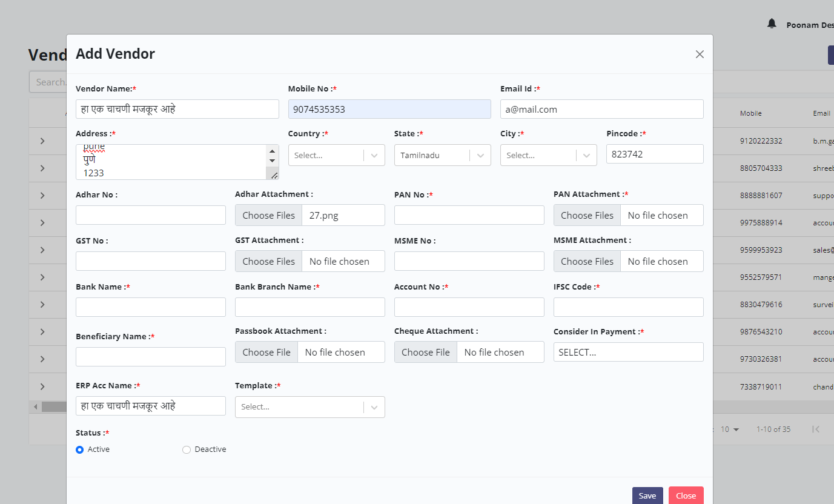Expand the vendor row with mobile 8888881607
Screen dimensions: 834x504
pos(42,195)
